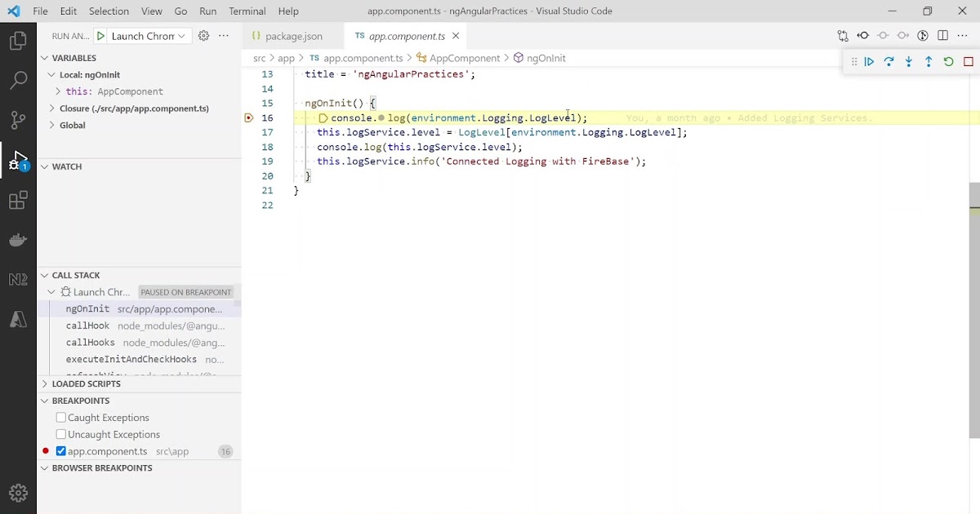Screen dimensions: 980x514
Task: Open the Extensions view
Action: click(18, 200)
